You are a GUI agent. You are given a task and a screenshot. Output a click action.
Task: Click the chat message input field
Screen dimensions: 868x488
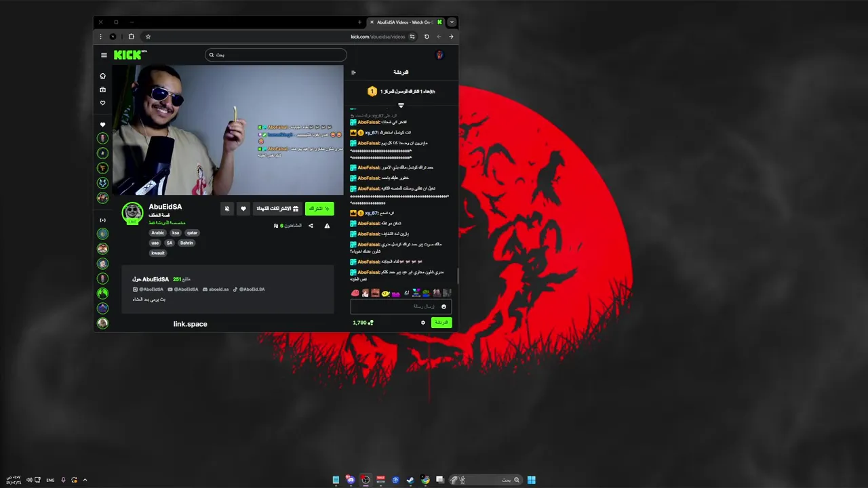pyautogui.click(x=400, y=306)
